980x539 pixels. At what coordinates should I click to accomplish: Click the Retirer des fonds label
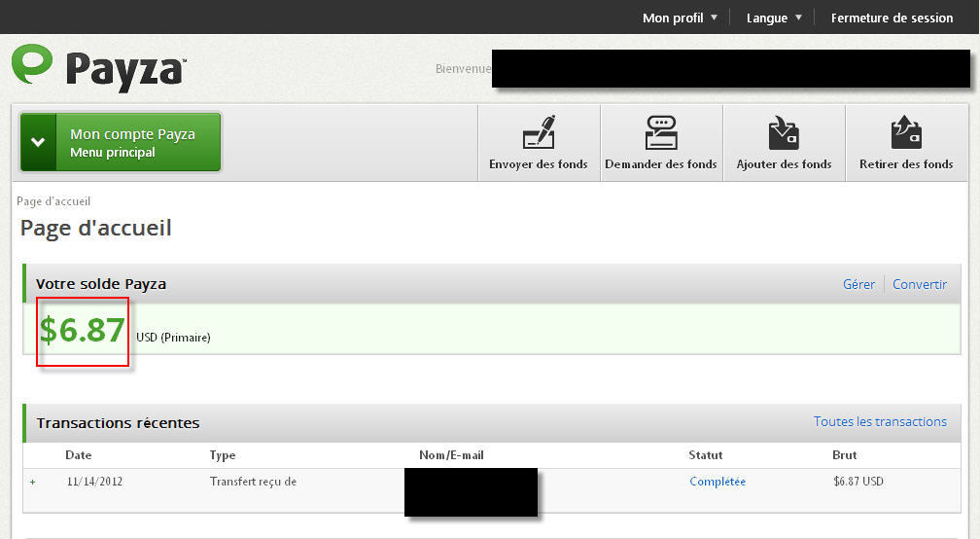coord(906,164)
